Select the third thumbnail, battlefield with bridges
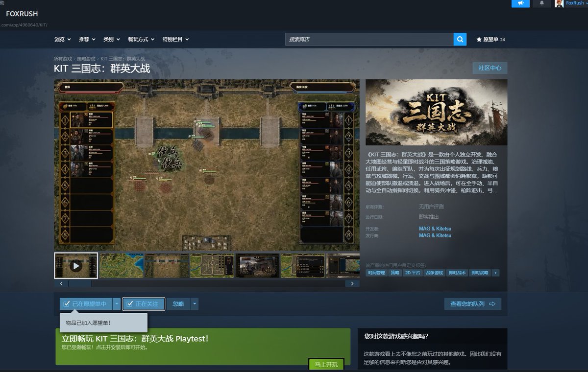 [x=167, y=266]
